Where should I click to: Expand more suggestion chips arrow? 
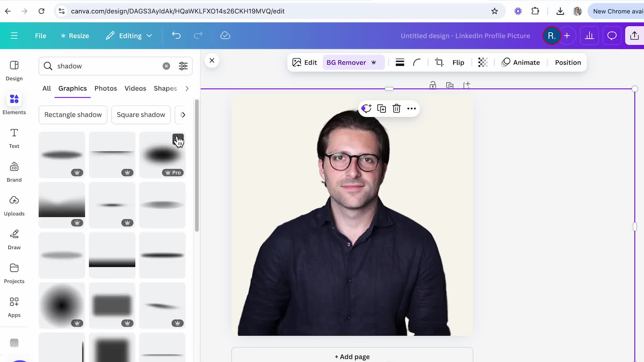coord(183,115)
